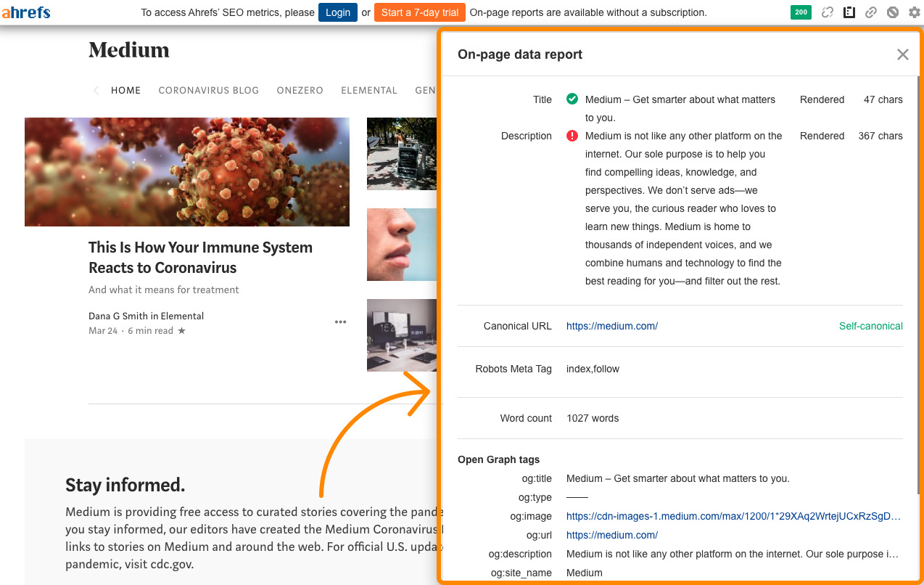Open the ELEMENTAL section tab

coord(369,90)
